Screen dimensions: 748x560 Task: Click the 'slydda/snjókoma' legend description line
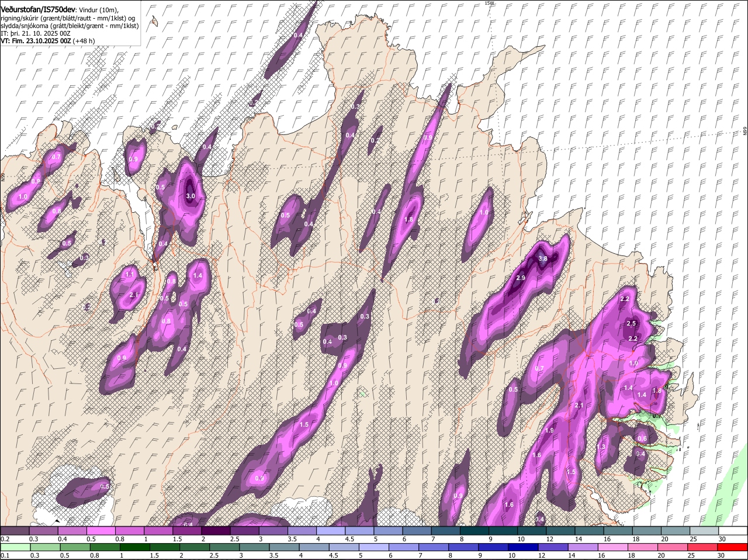coord(70,26)
